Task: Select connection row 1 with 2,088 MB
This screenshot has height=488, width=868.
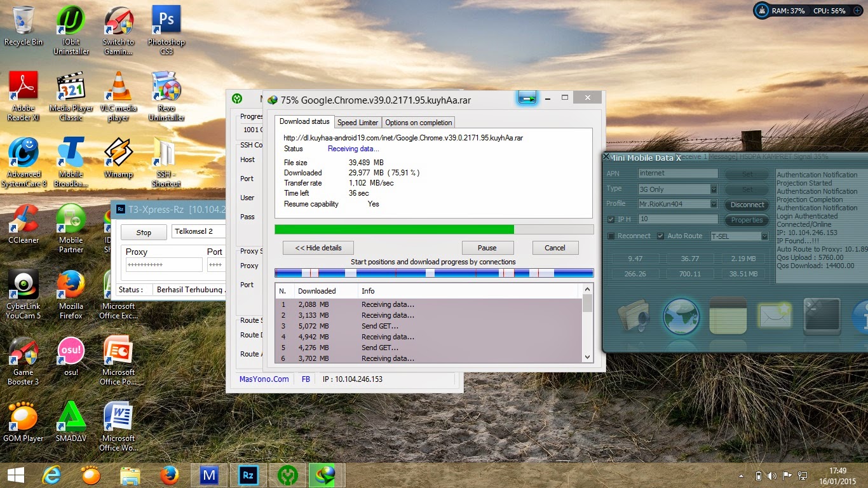Action: tap(429, 304)
